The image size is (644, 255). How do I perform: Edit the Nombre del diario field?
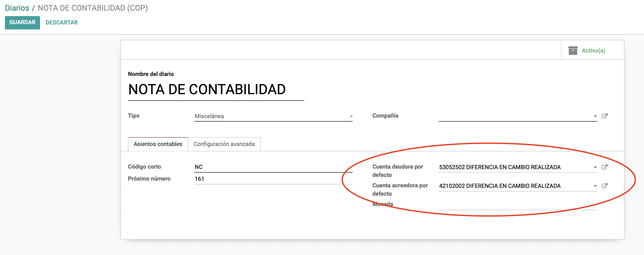click(x=216, y=90)
